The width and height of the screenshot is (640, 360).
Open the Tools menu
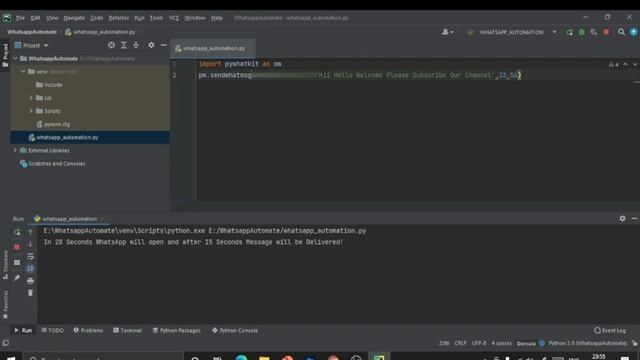click(x=156, y=18)
